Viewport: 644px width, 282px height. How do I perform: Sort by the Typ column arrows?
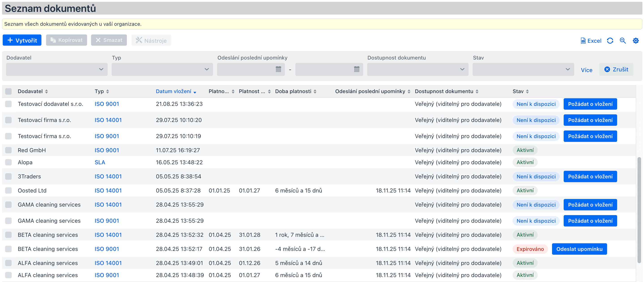(107, 92)
